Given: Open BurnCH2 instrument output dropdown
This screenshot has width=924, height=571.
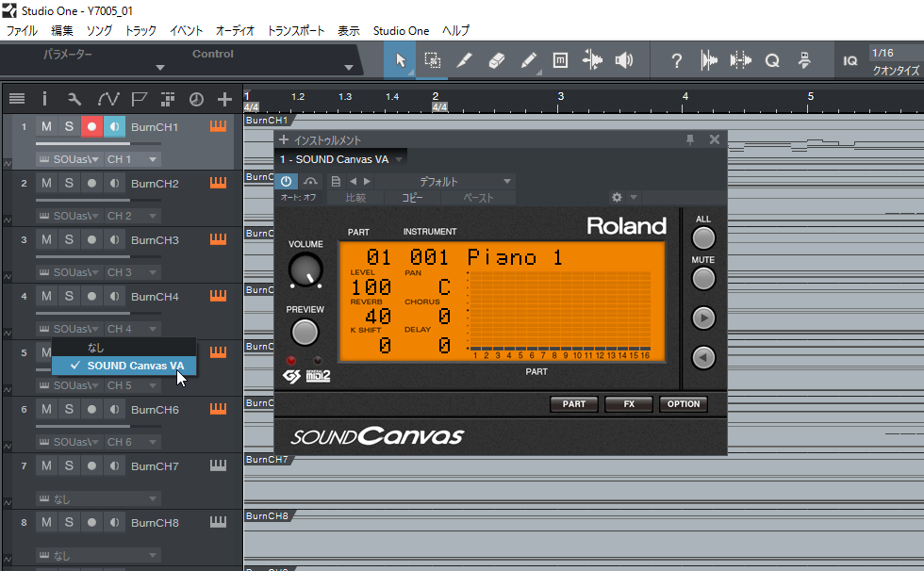Looking at the screenshot, I should [x=69, y=216].
